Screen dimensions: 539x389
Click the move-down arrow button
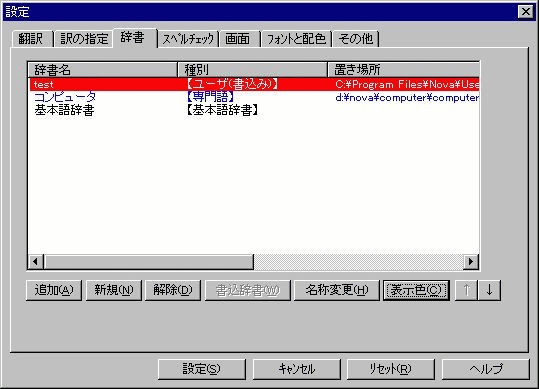(x=490, y=290)
